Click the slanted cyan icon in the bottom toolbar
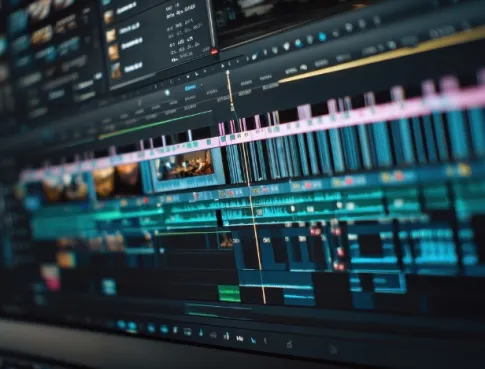This screenshot has width=485, height=369. click(x=253, y=340)
